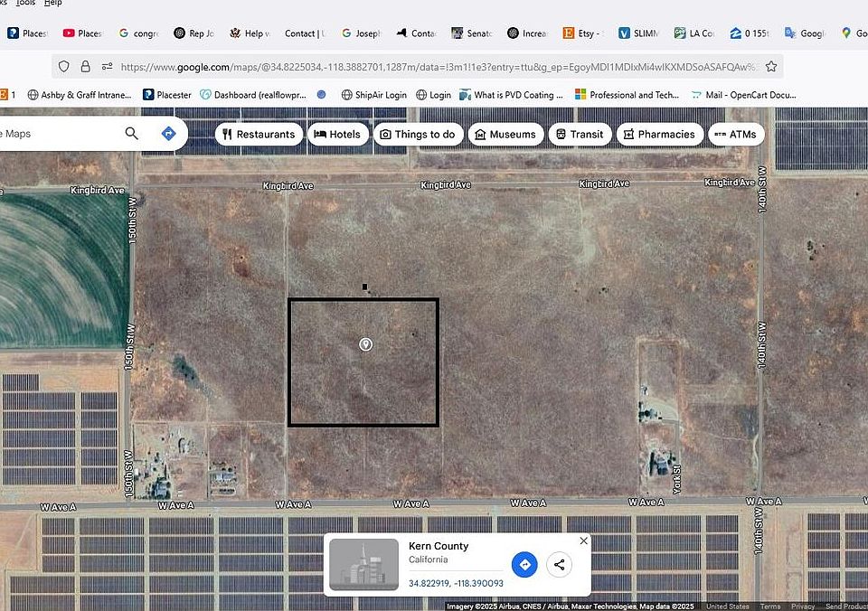
Task: Open Mail - OpenCart Docu bookmark
Action: pyautogui.click(x=743, y=95)
